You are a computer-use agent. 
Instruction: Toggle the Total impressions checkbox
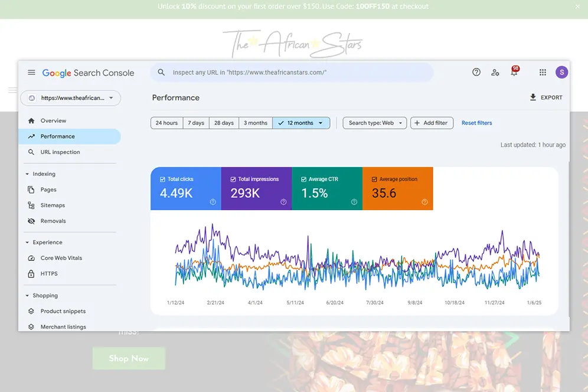pos(233,179)
